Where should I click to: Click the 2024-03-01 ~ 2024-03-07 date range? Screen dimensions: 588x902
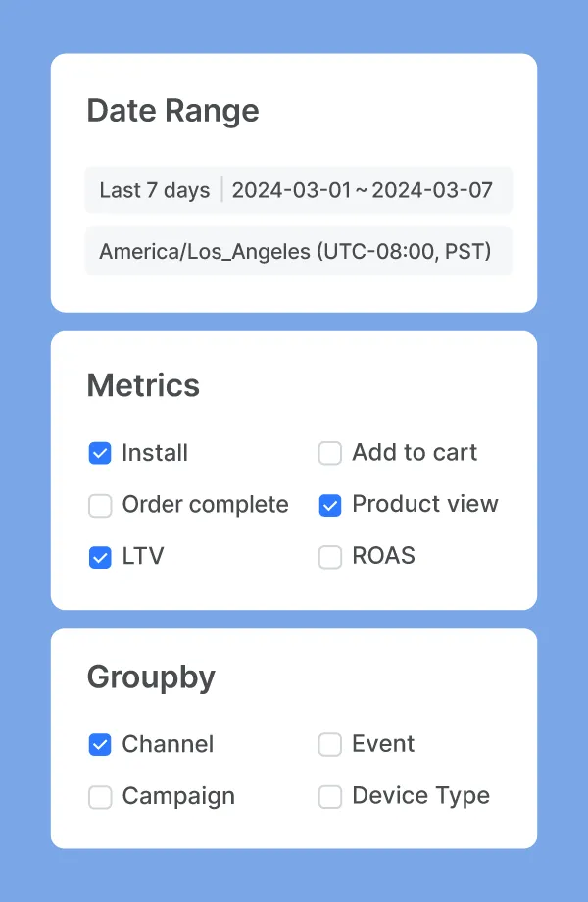coord(366,190)
